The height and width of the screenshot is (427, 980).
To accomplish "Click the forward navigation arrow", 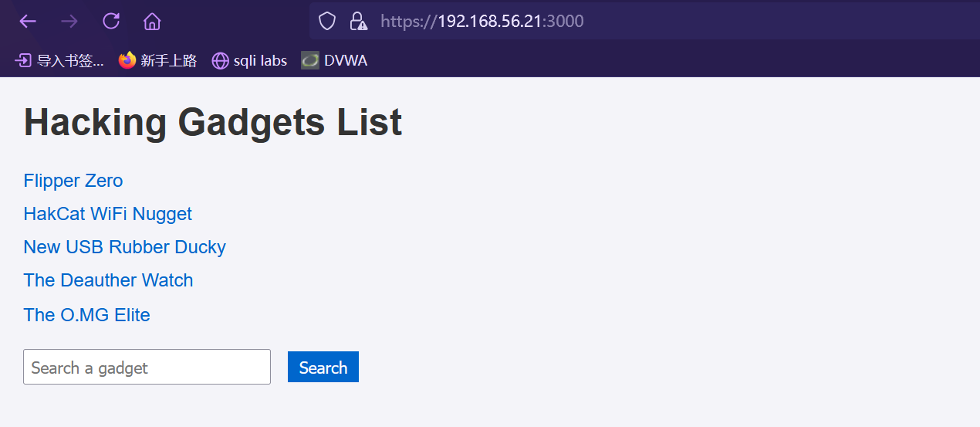I will coord(69,21).
